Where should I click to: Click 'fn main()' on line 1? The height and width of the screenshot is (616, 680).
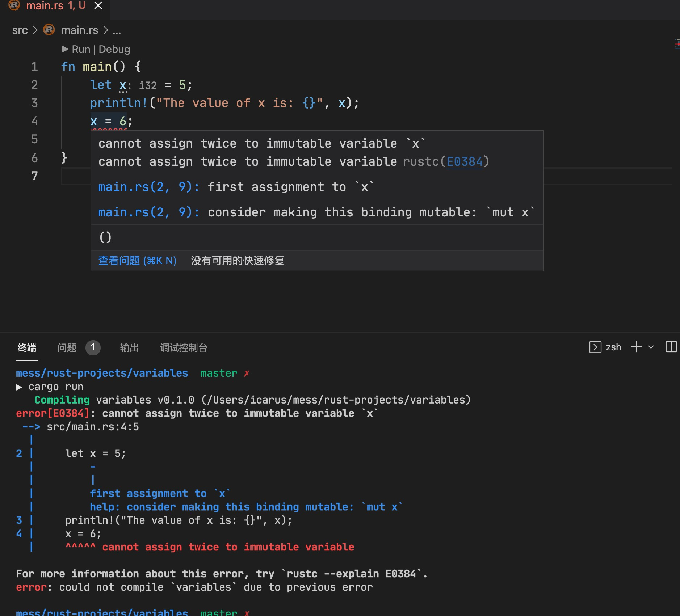click(93, 67)
